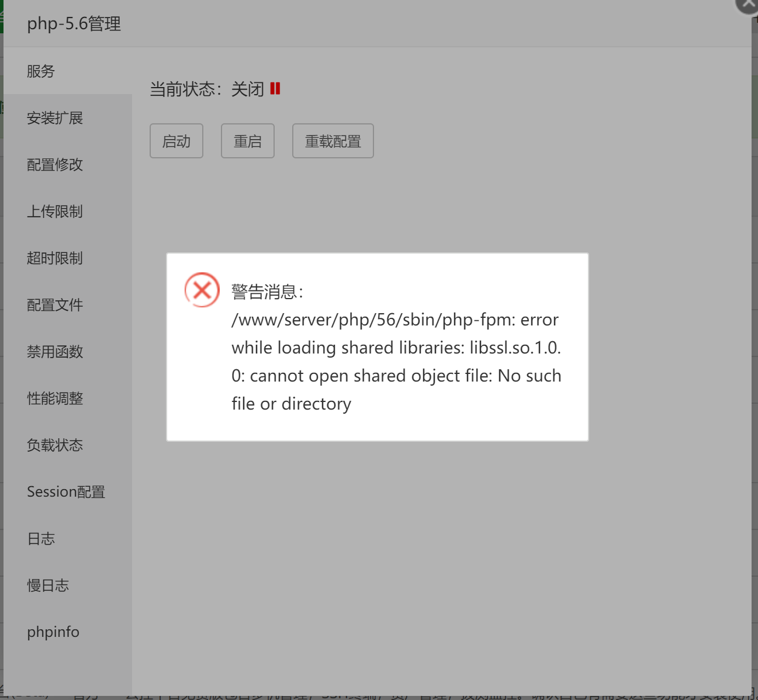This screenshot has width=758, height=700.
Task: Click the 重载配置 reload config button
Action: click(x=333, y=140)
